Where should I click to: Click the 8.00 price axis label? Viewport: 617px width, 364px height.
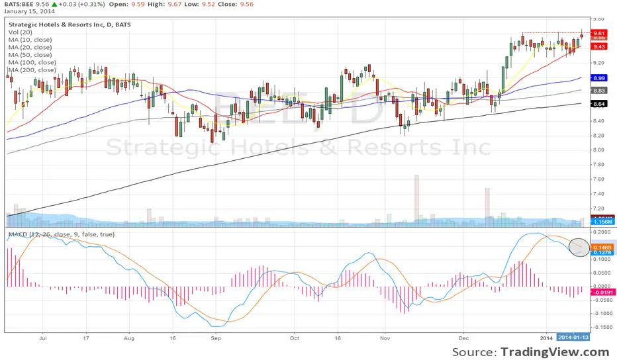[598, 150]
